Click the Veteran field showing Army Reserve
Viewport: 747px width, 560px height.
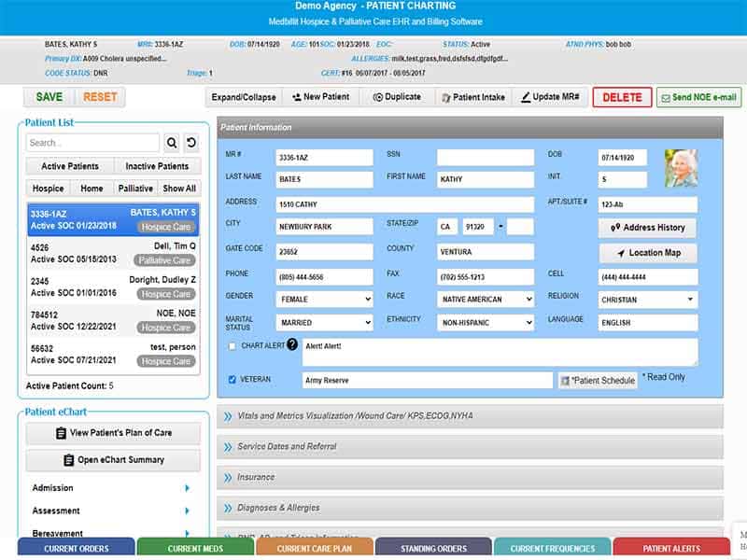428,380
